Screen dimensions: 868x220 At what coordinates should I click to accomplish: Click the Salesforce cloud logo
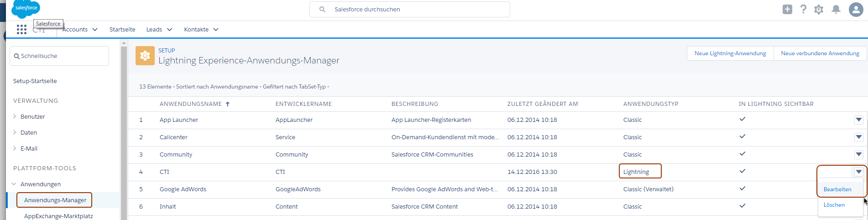tap(26, 8)
